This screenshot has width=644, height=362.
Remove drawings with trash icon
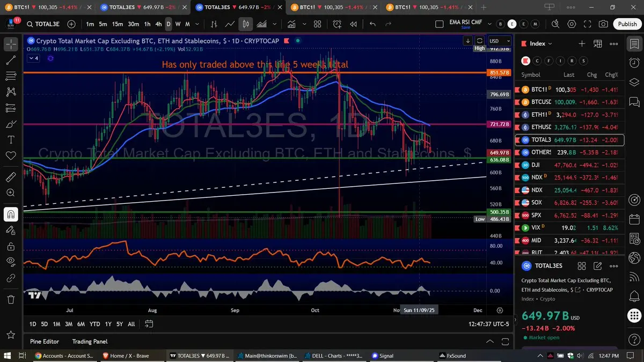point(11,299)
